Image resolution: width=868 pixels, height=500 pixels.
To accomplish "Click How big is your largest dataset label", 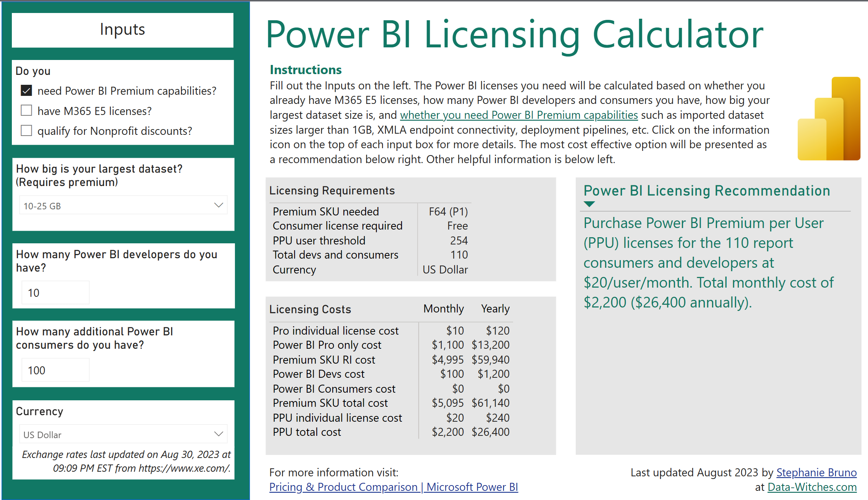I will click(99, 175).
